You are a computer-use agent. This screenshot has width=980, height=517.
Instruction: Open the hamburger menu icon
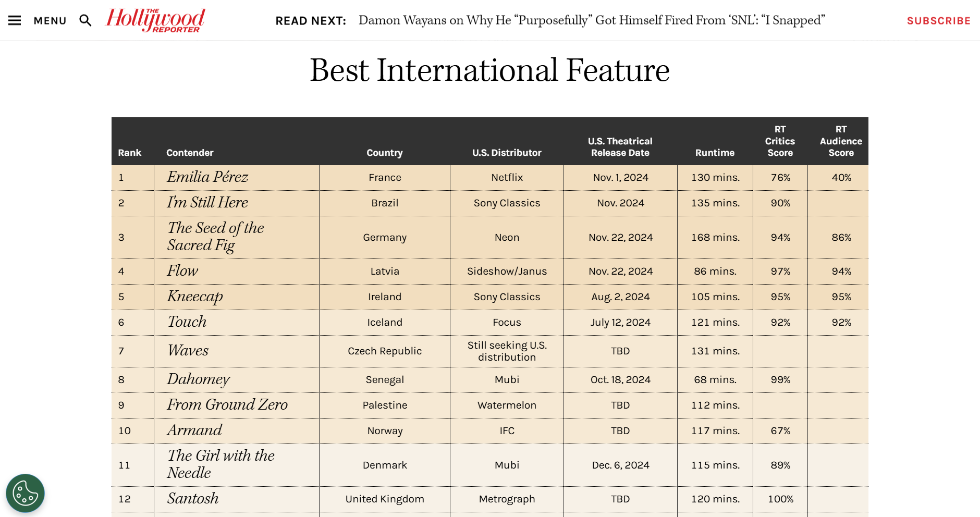[15, 20]
